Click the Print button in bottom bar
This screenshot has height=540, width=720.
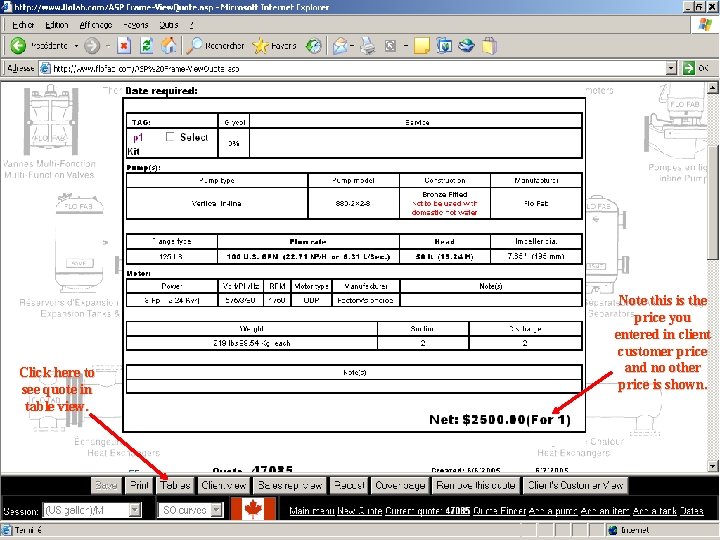pos(139,485)
